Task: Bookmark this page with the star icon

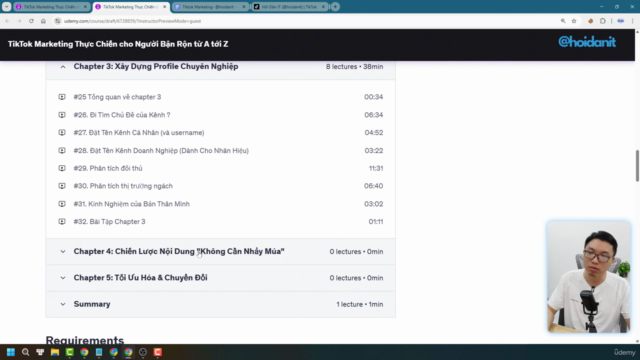Action: coord(574,21)
